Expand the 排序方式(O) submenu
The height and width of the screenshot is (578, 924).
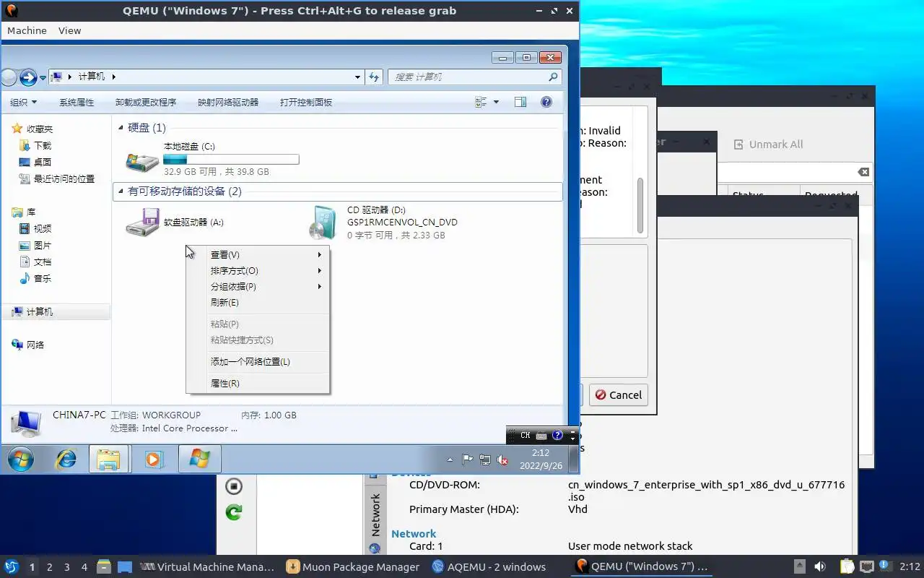pos(258,271)
